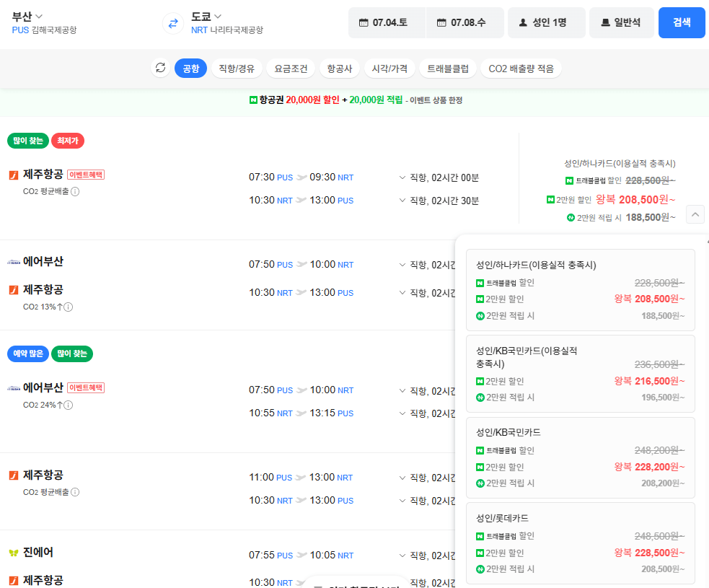Click CO2 info icon under first 제주항공
The image size is (709, 588).
click(76, 191)
